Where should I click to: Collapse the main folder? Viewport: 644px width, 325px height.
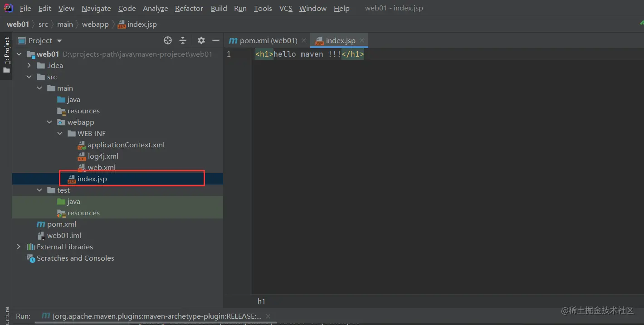[39, 88]
